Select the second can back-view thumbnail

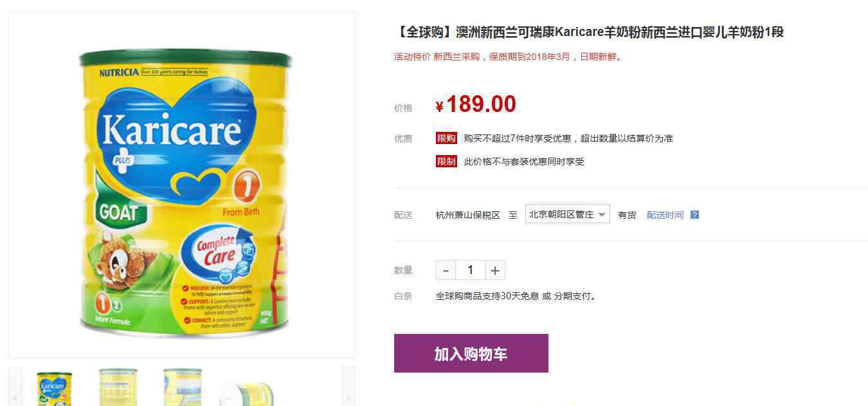[118, 387]
